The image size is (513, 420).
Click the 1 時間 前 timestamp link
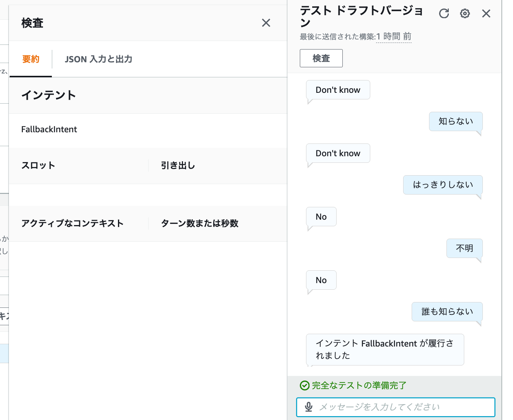coord(393,36)
